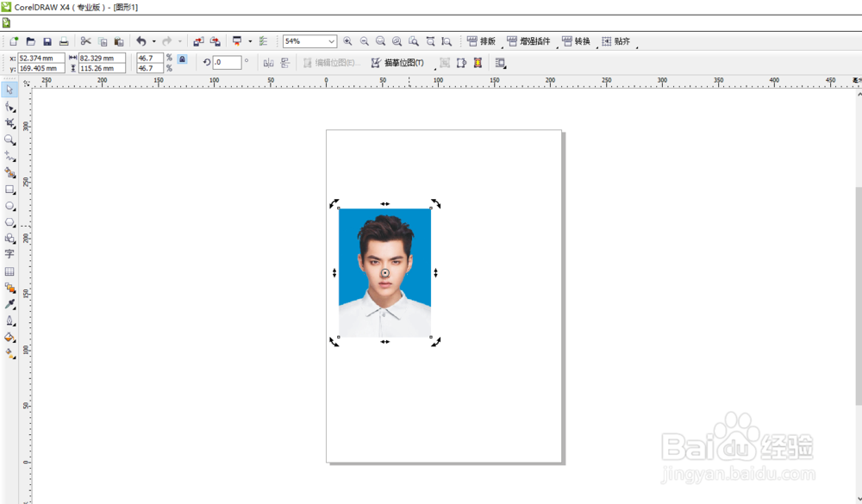Click 描摹位图(T) button
Screen dimensions: 862x504
click(x=397, y=63)
